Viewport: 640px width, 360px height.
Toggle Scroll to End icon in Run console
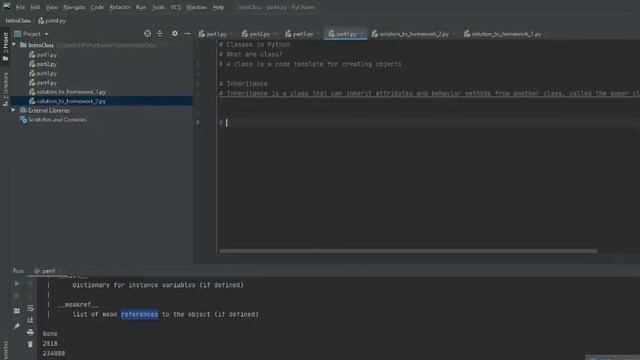(30, 320)
